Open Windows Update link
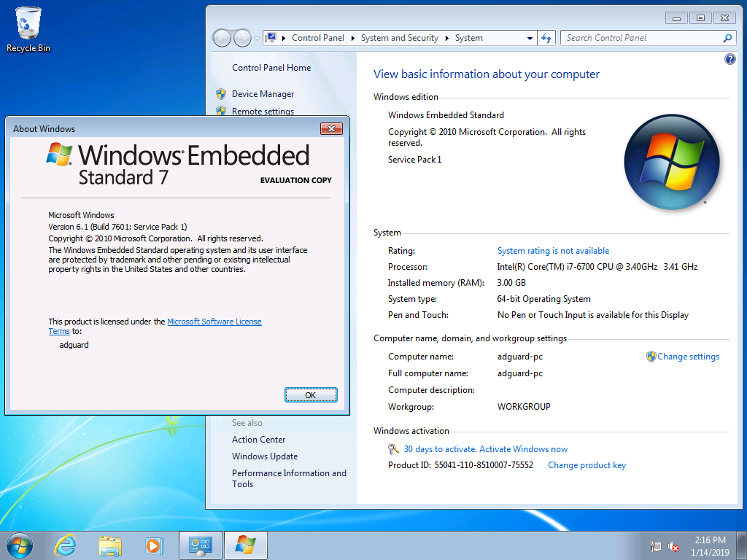This screenshot has width=747, height=560. (x=265, y=456)
